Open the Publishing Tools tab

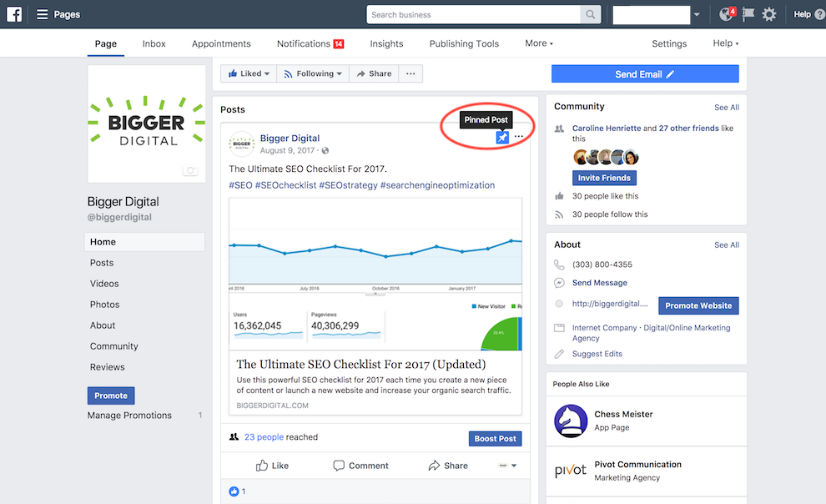click(464, 43)
